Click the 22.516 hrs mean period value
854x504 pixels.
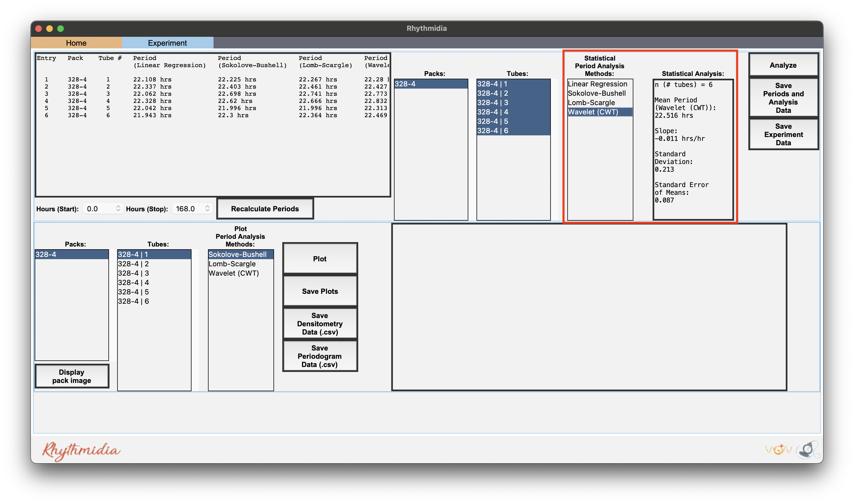click(674, 116)
